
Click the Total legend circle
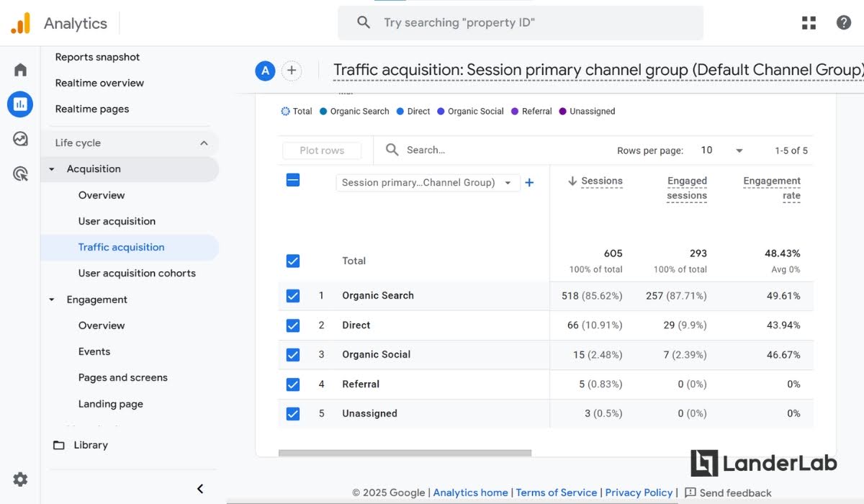(286, 112)
